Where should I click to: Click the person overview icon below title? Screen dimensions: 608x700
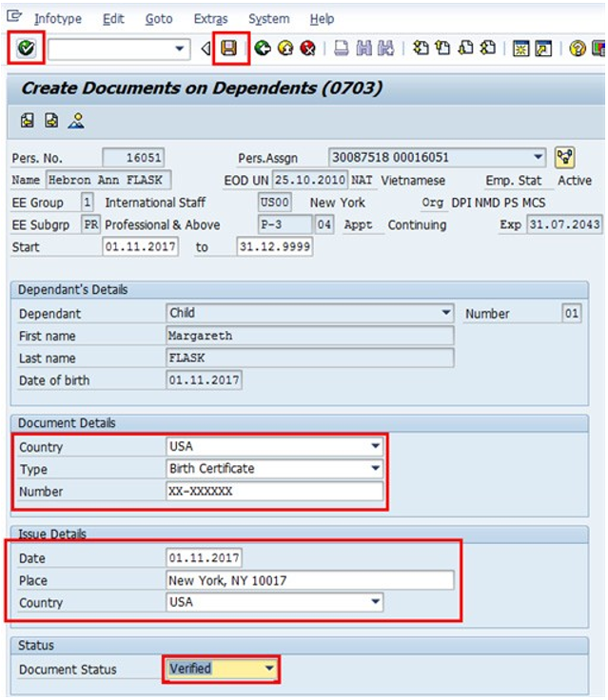pos(76,121)
